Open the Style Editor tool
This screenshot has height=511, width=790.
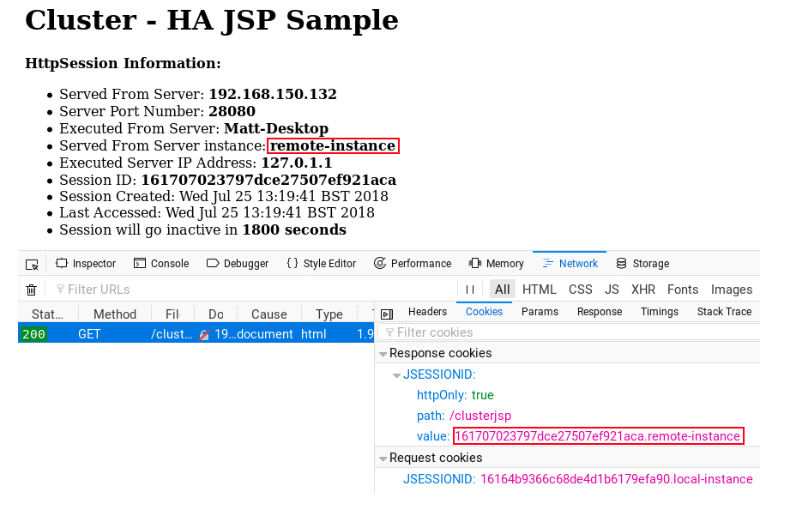pyautogui.click(x=321, y=264)
